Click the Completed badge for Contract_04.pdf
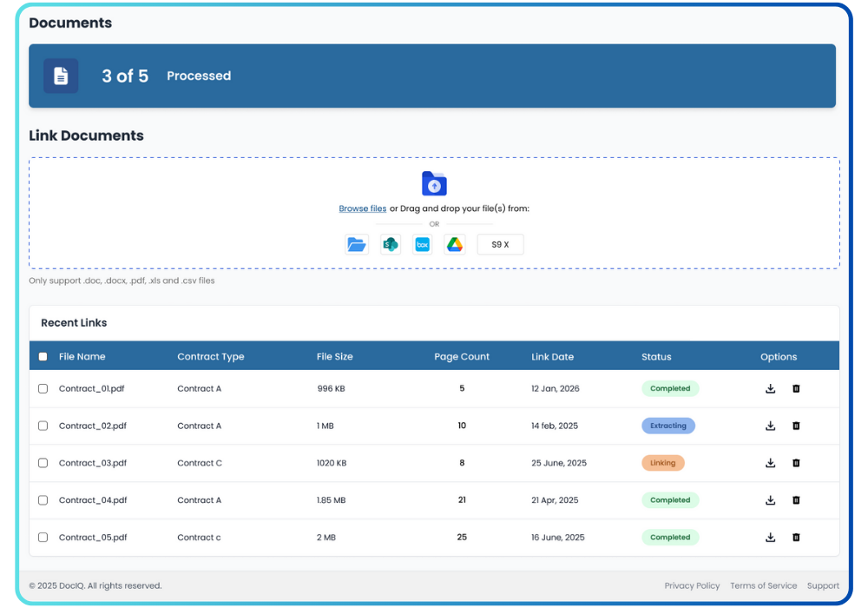The height and width of the screenshot is (608, 868). (670, 500)
